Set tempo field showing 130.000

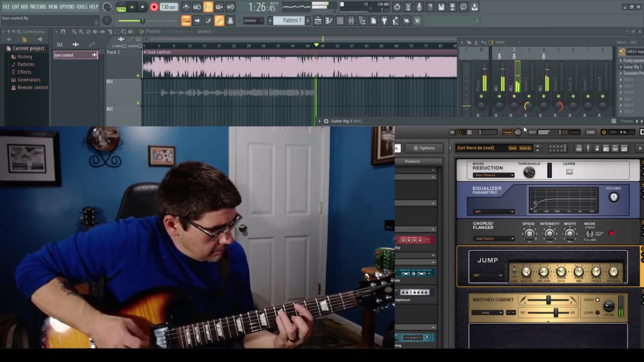point(169,7)
